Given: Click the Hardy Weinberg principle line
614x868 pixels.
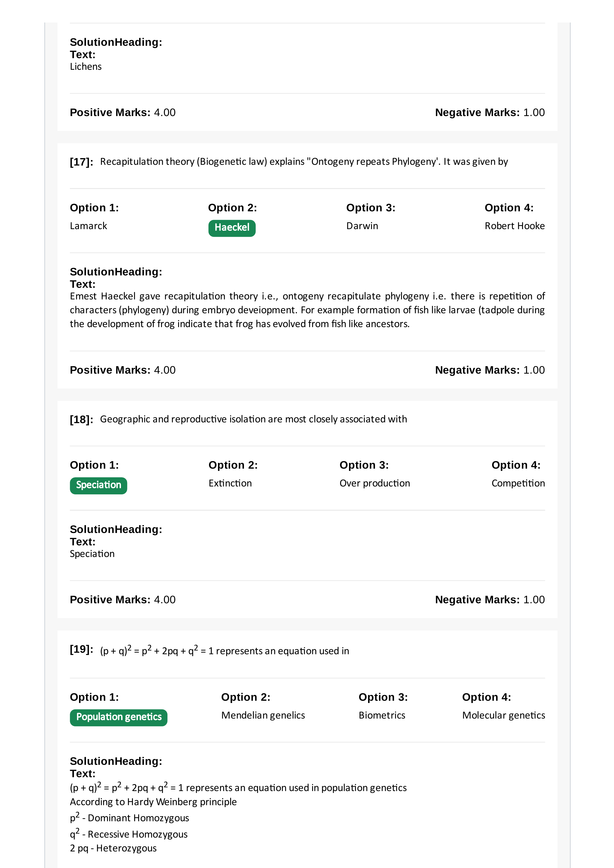Looking at the screenshot, I should [153, 802].
